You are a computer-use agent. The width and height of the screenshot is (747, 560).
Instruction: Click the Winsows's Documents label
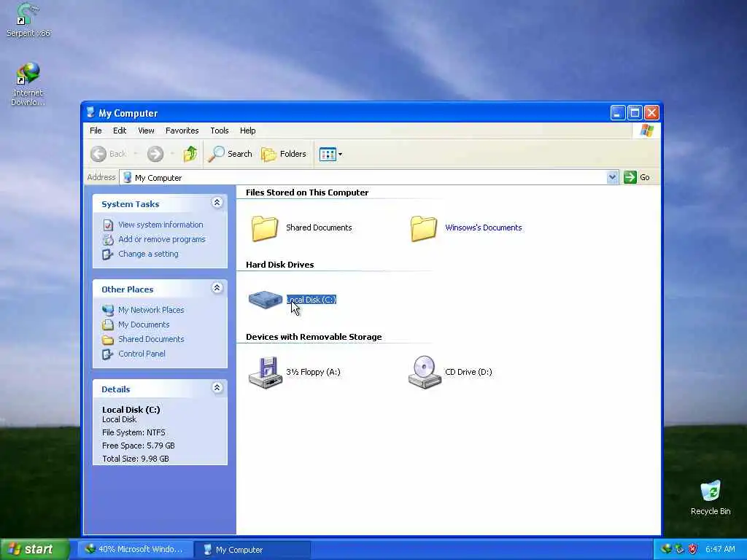tap(484, 227)
